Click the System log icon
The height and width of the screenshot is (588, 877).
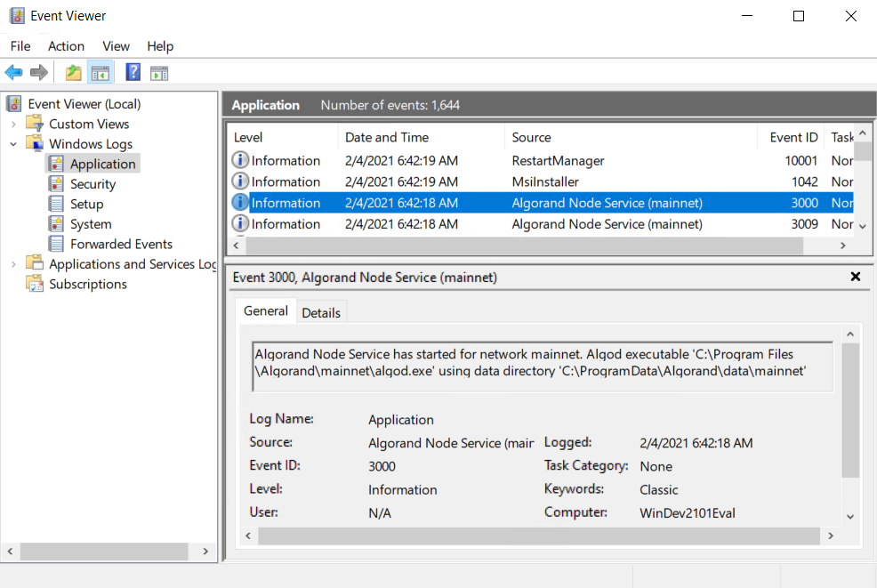coord(56,224)
